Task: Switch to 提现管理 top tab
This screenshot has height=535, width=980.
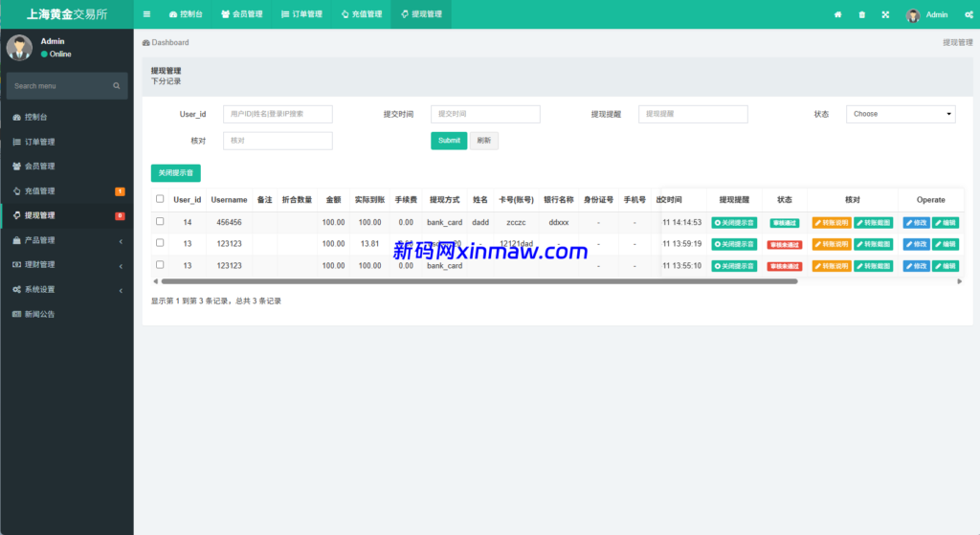Action: pos(421,14)
